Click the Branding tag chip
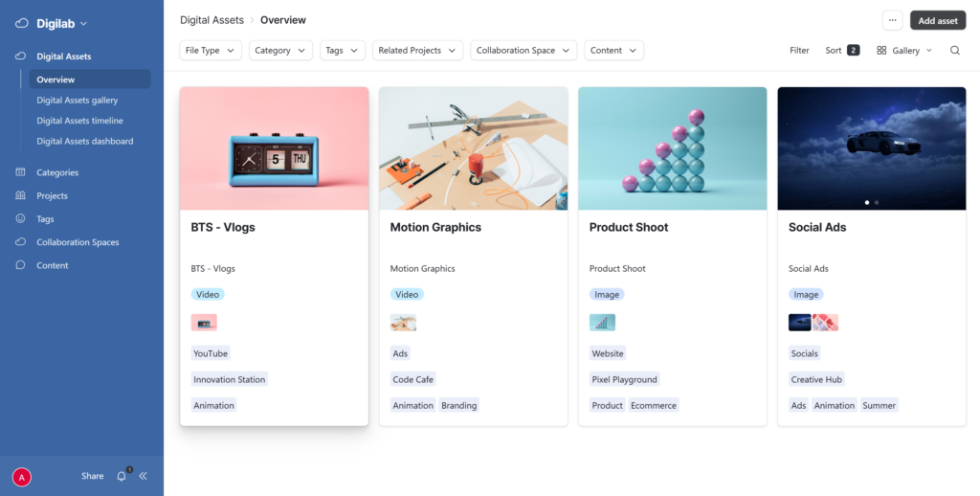This screenshot has width=980, height=496. coord(458,405)
